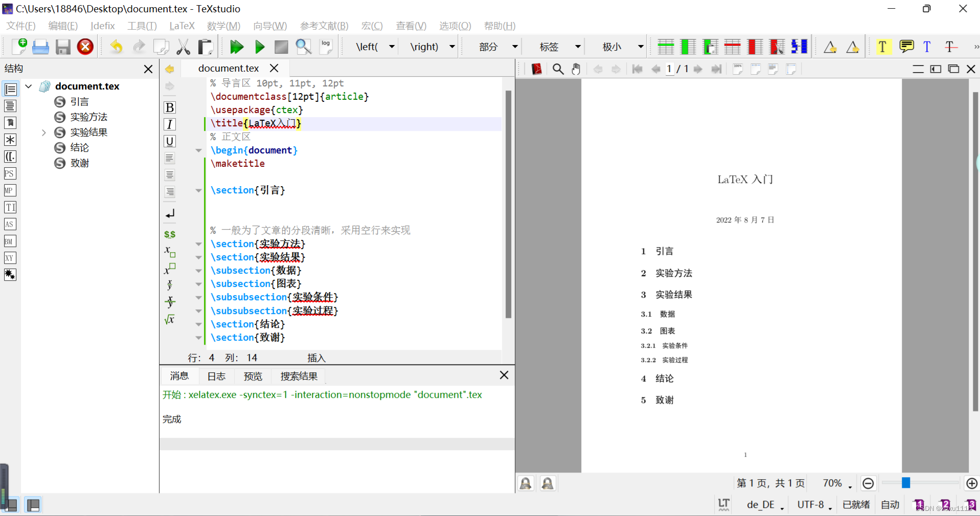The height and width of the screenshot is (516, 980).
Task: Open external PDF viewer red icon
Action: [x=537, y=69]
